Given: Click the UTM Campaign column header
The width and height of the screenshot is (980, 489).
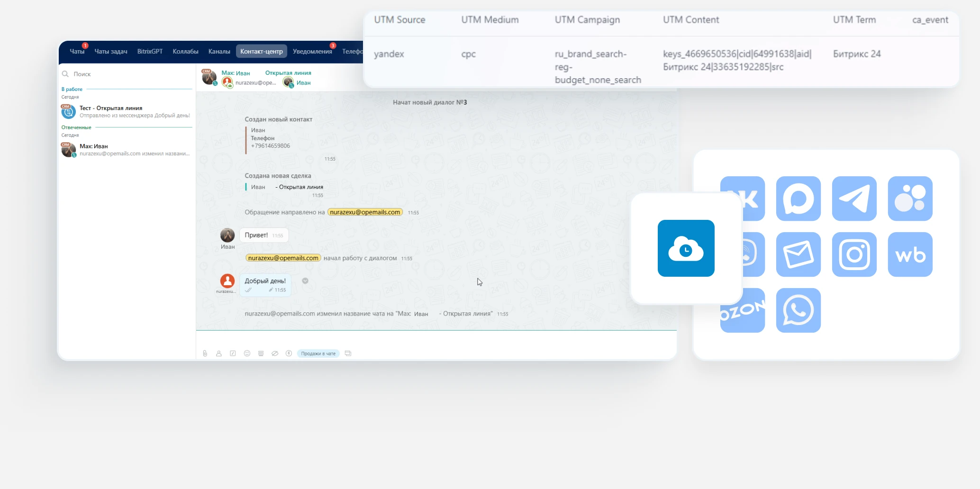Looking at the screenshot, I should 587,20.
